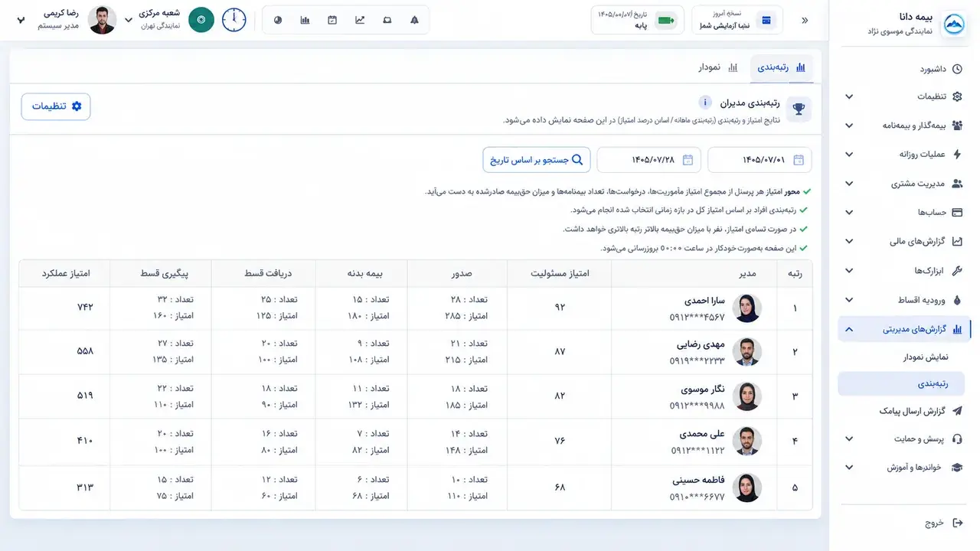
Task: Click علی محمدی's avatar photo
Action: point(747,441)
